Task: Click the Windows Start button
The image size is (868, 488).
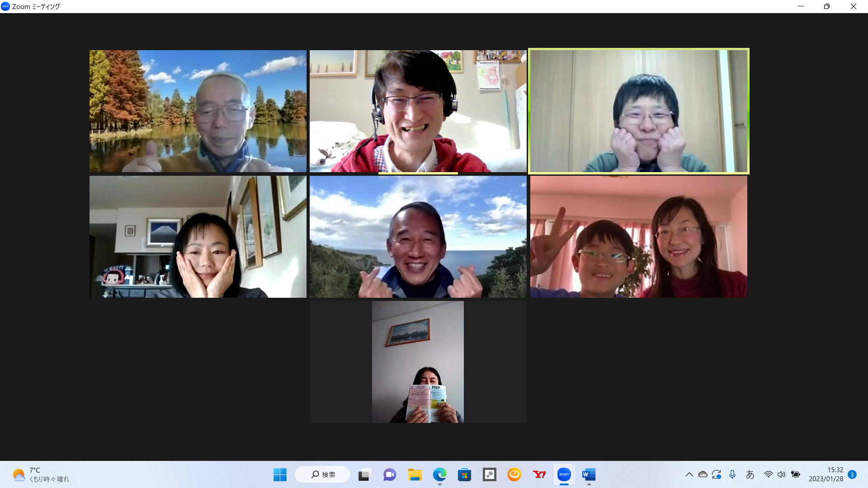Action: (280, 474)
